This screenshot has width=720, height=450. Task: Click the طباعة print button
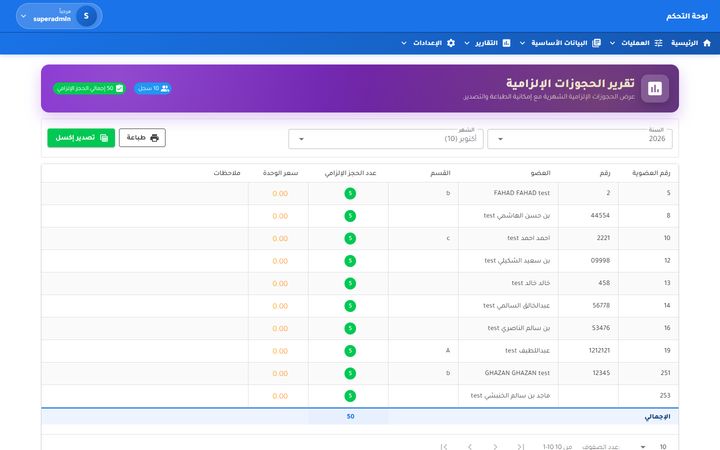click(142, 138)
